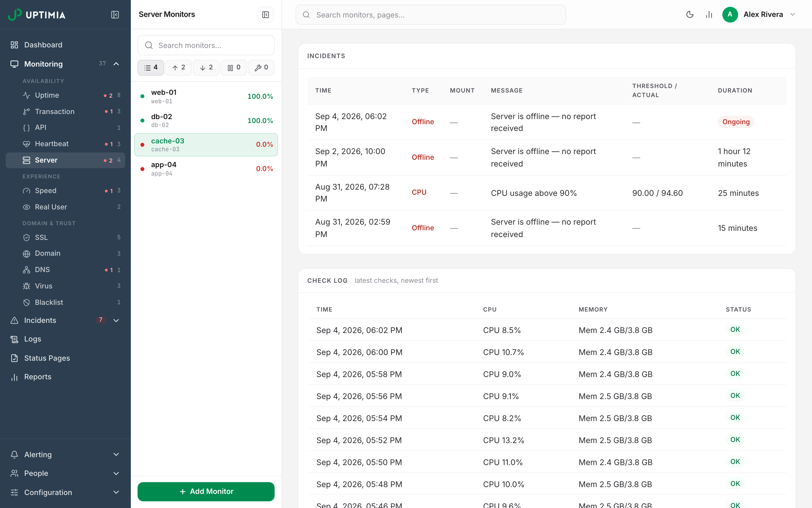Open API monitors

65,128
